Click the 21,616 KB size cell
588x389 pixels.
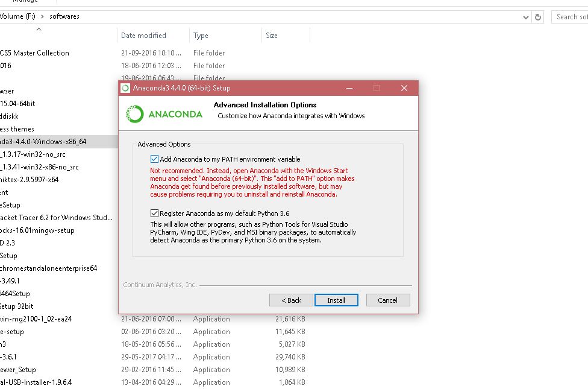[290, 319]
